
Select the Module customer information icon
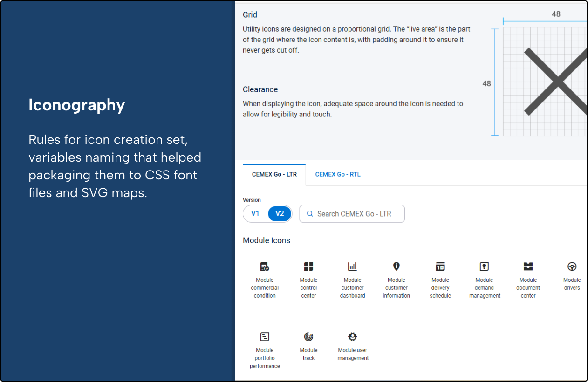coord(397,266)
